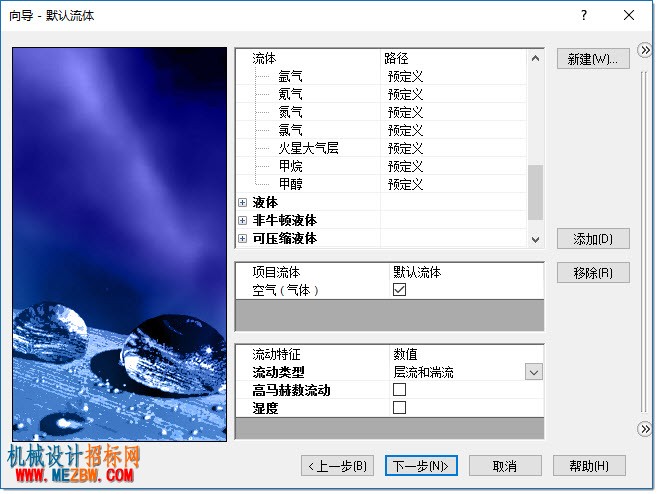Enable 湿度 checkbox

[399, 408]
